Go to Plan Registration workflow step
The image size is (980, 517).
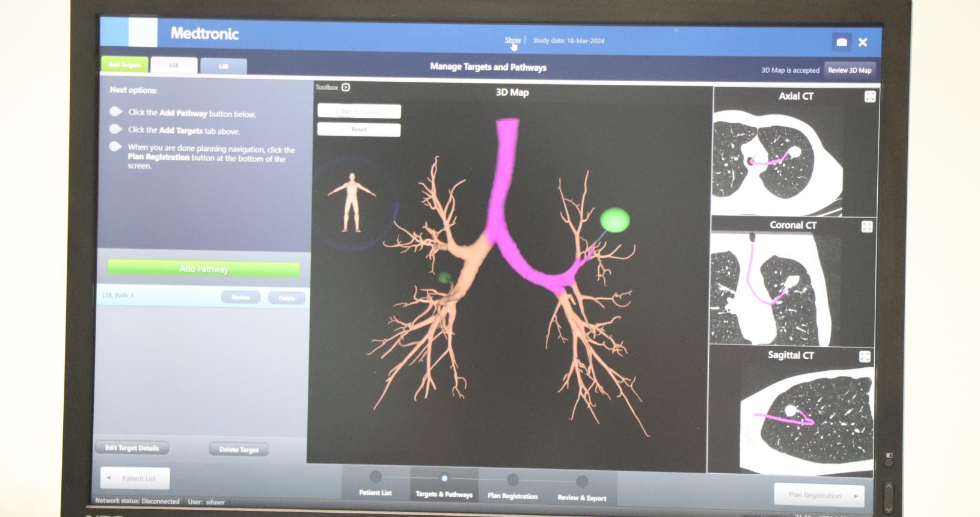512,487
